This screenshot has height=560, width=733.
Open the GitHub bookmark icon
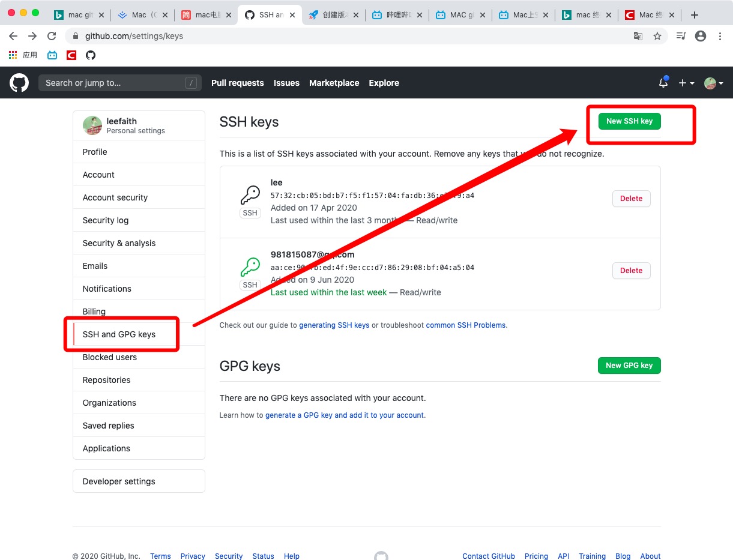pyautogui.click(x=91, y=55)
